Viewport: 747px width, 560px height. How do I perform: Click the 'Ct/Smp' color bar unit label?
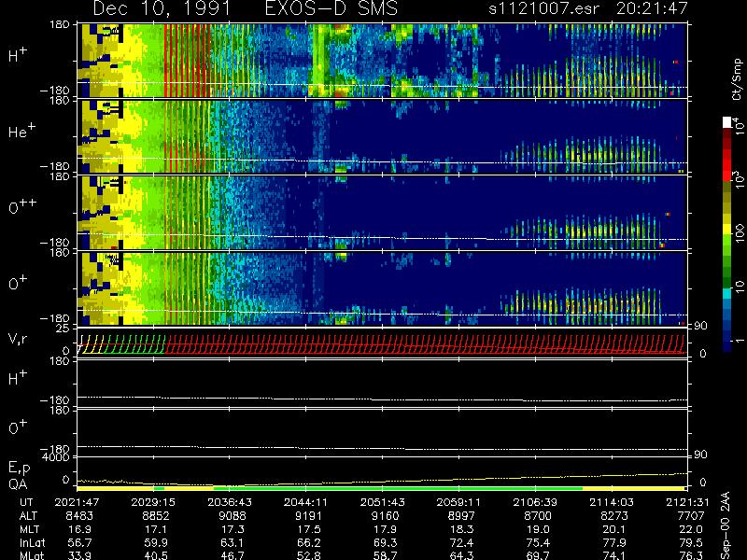737,79
